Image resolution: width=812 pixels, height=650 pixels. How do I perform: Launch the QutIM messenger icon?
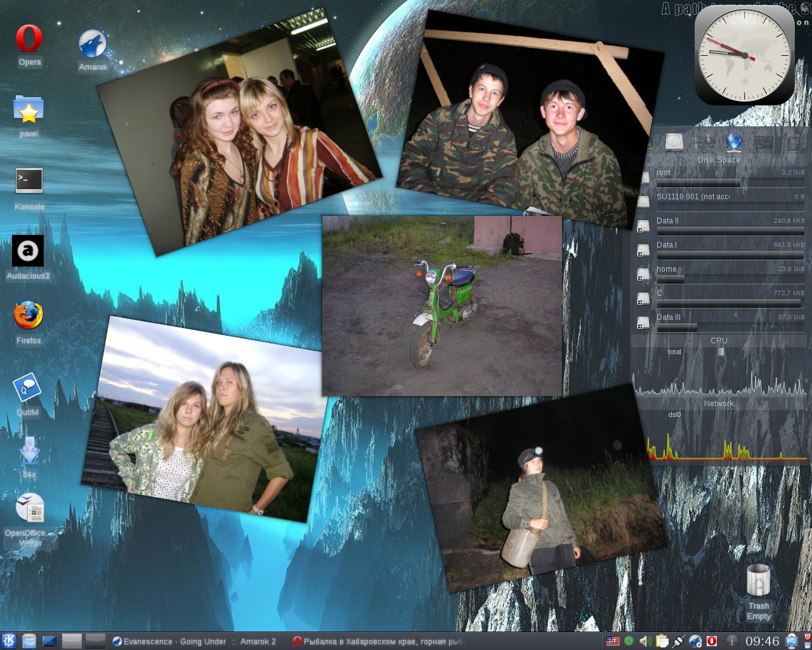click(27, 388)
